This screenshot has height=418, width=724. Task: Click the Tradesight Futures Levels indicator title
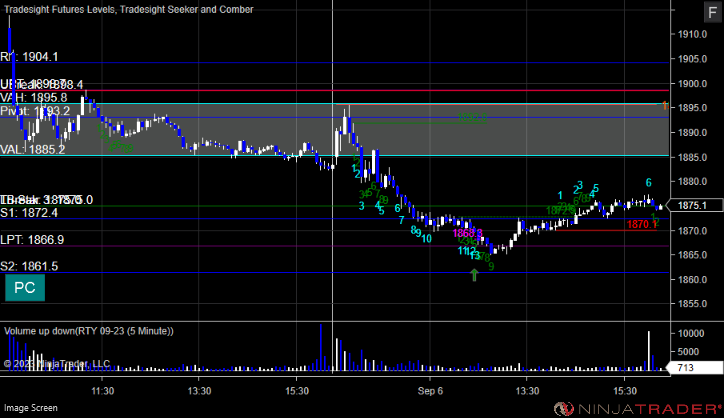click(129, 9)
